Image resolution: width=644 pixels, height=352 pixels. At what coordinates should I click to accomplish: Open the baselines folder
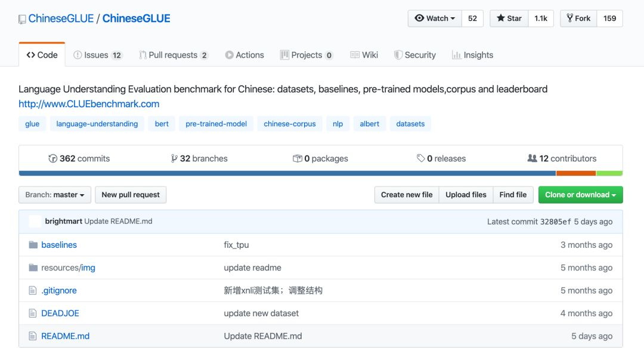point(58,245)
